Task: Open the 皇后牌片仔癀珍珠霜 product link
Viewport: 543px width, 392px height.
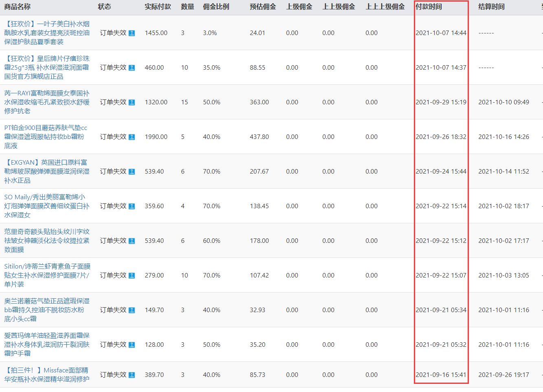Action: [47, 68]
